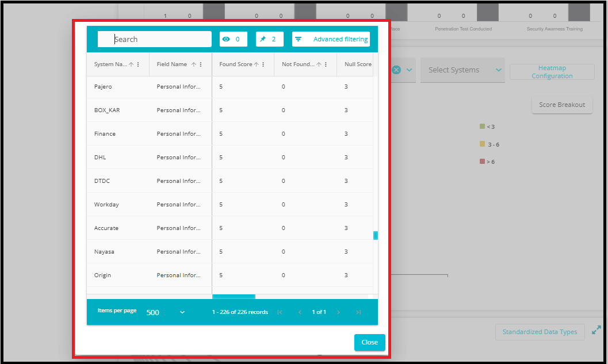
Task: Open the Select Systems dropdown
Action: [x=462, y=70]
